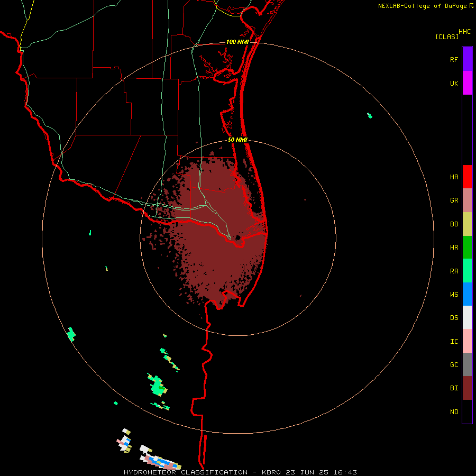476x476 pixels.
Task: Click the black radar site dot
Action: pyautogui.click(x=238, y=237)
